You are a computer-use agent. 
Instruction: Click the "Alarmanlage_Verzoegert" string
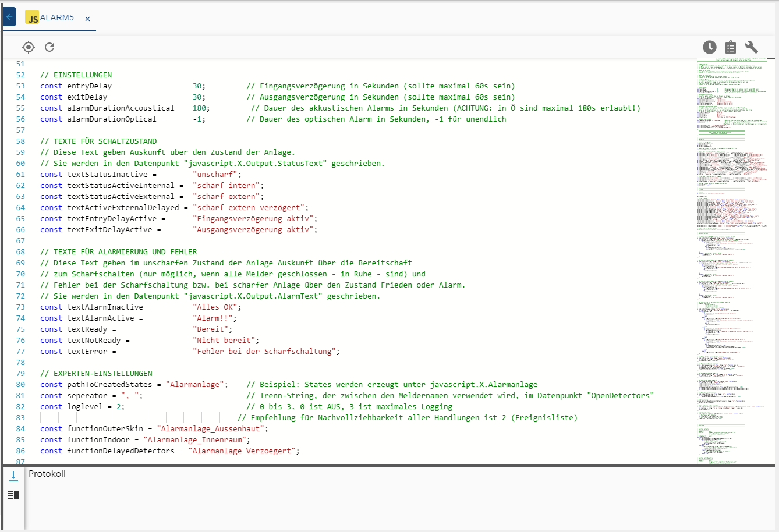click(242, 451)
